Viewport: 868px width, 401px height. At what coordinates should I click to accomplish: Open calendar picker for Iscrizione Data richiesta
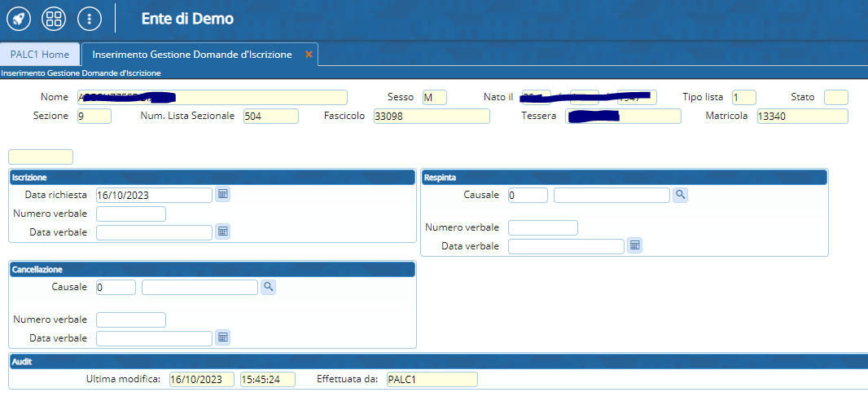click(x=222, y=195)
